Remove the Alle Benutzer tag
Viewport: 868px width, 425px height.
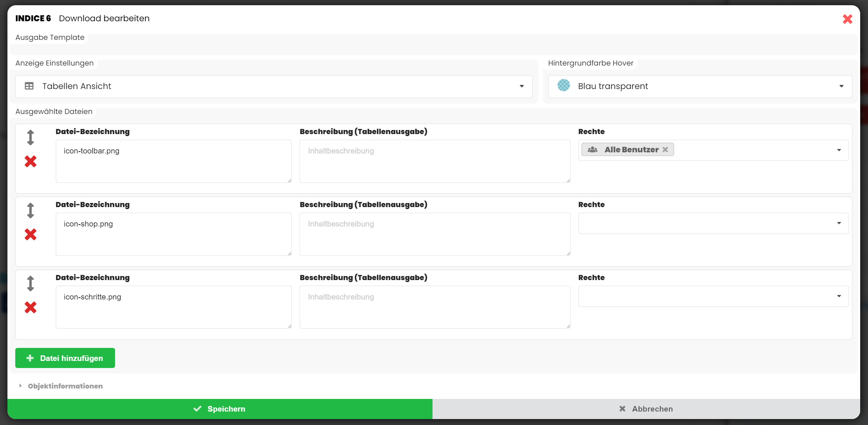click(x=665, y=149)
